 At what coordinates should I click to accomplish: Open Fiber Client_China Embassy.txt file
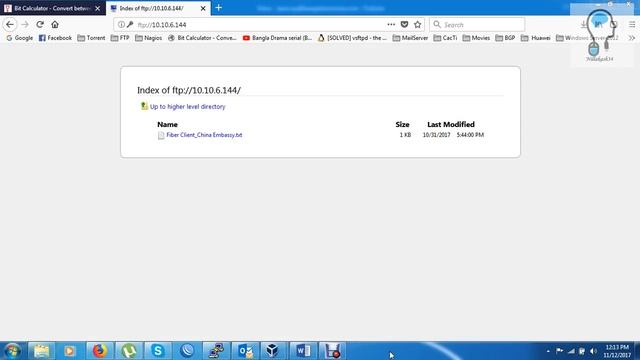[x=204, y=135]
